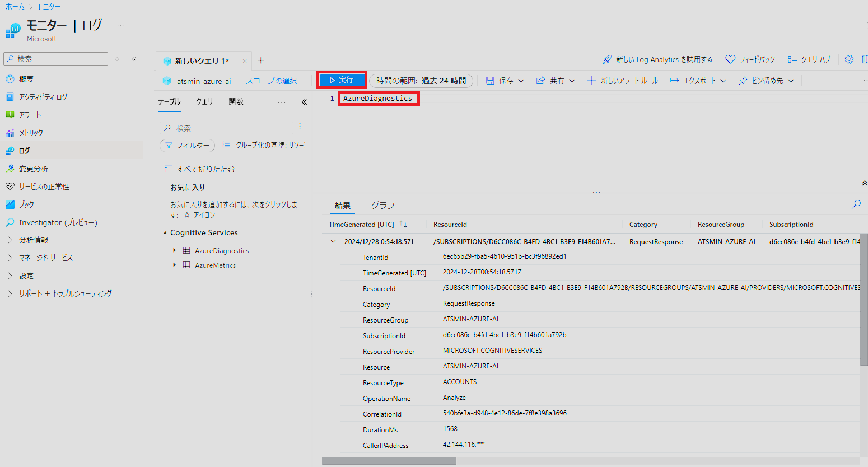The height and width of the screenshot is (467, 868).
Task: Select the AzureDiagnostics table item
Action: tap(222, 251)
